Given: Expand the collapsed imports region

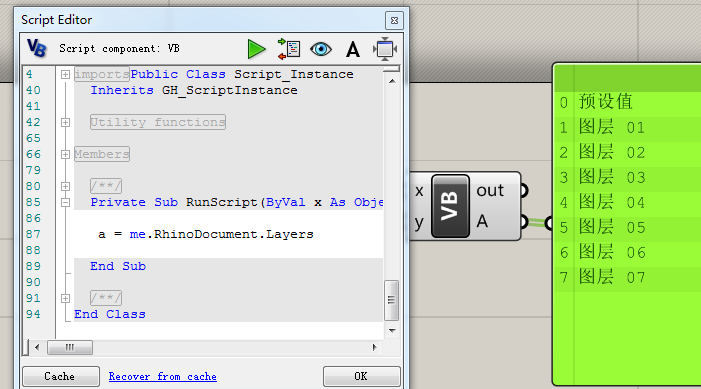Looking at the screenshot, I should (65, 74).
